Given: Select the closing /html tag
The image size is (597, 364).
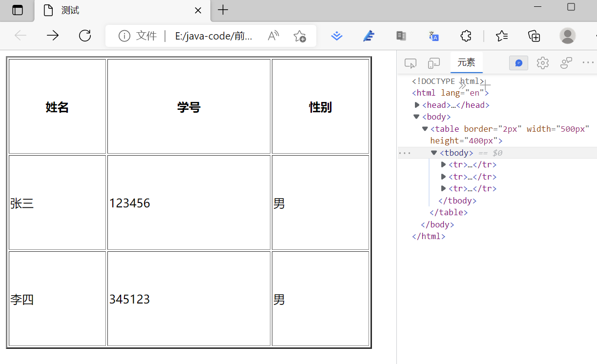Looking at the screenshot, I should point(429,236).
